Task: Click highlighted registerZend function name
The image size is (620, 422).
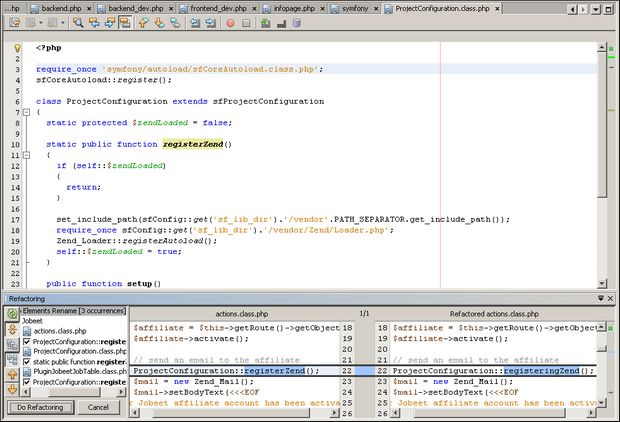Action: (193, 144)
